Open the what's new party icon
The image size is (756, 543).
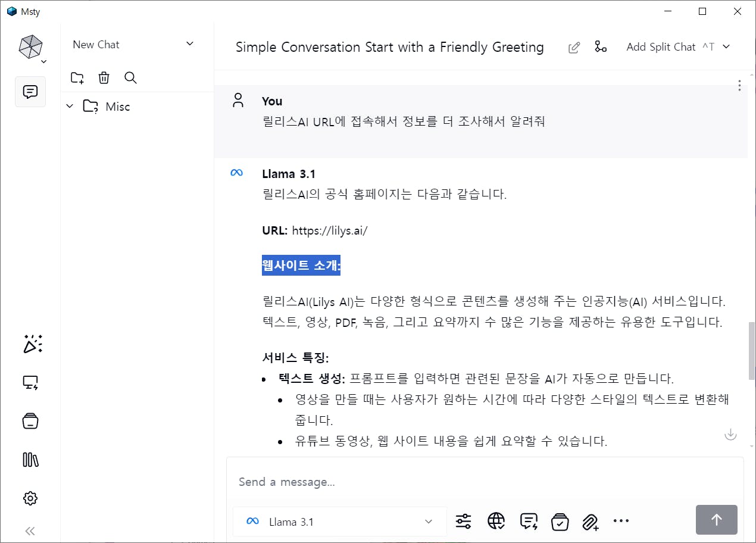33,344
